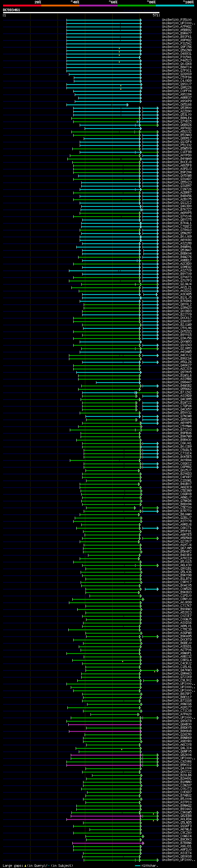Select hit label UniRef100_Q7NIW8
Viewport: 197px width, 868px height.
click(176, 416)
